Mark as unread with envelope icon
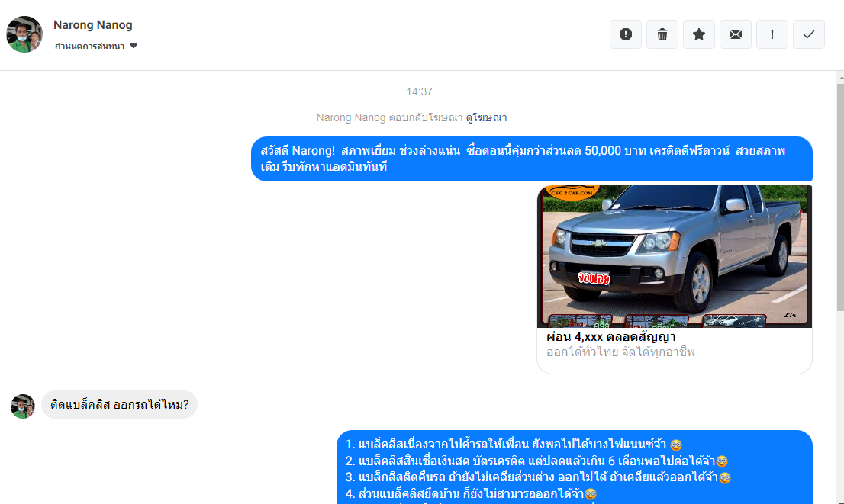The height and width of the screenshot is (504, 844). (736, 34)
